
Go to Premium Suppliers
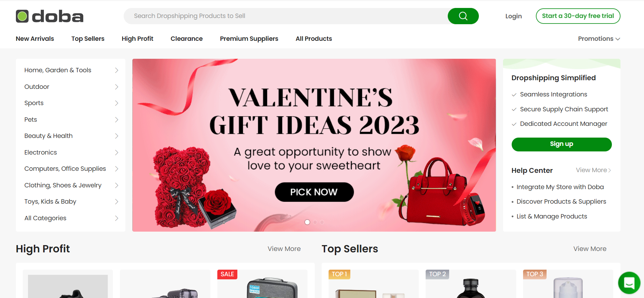pos(249,39)
